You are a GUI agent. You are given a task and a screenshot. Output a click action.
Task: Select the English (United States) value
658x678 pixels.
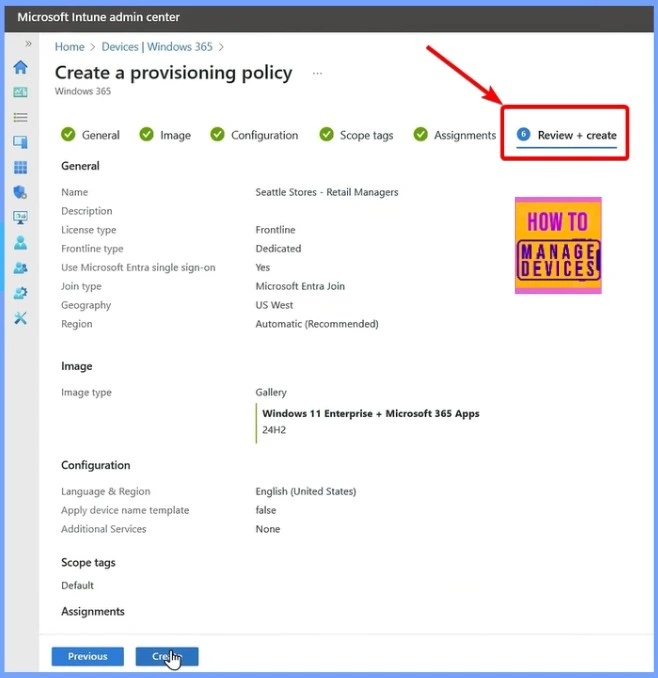point(306,491)
